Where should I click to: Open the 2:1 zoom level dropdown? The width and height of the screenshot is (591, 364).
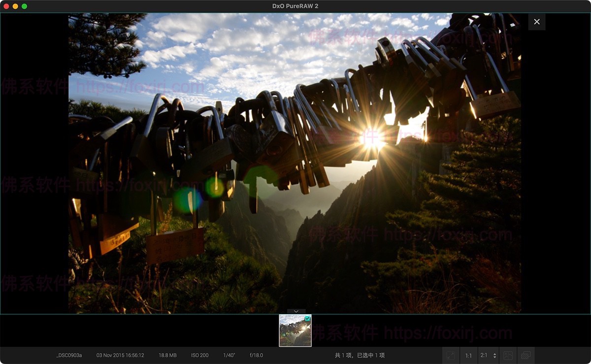488,355
